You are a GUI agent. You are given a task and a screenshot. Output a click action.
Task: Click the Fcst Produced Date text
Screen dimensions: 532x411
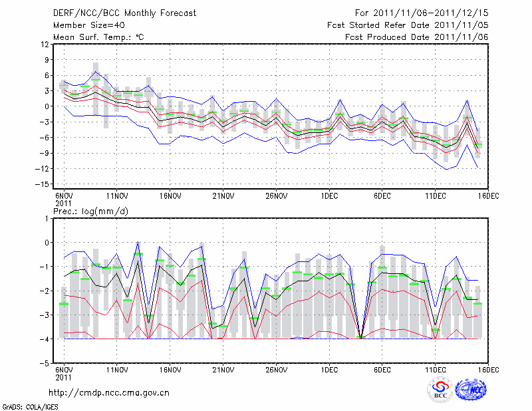(416, 37)
